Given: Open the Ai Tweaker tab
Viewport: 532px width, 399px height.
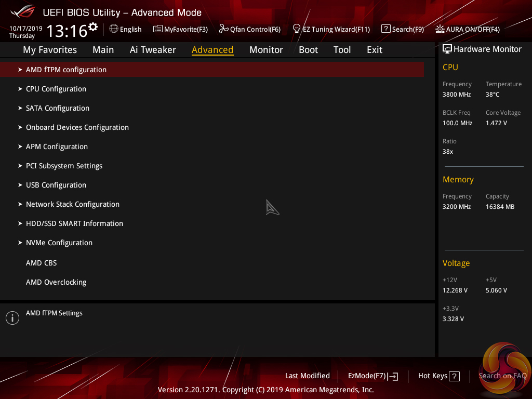Looking at the screenshot, I should [x=153, y=50].
